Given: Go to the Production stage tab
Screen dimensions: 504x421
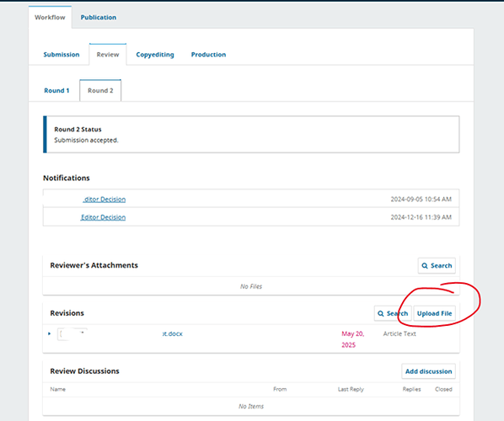Looking at the screenshot, I should tap(209, 55).
